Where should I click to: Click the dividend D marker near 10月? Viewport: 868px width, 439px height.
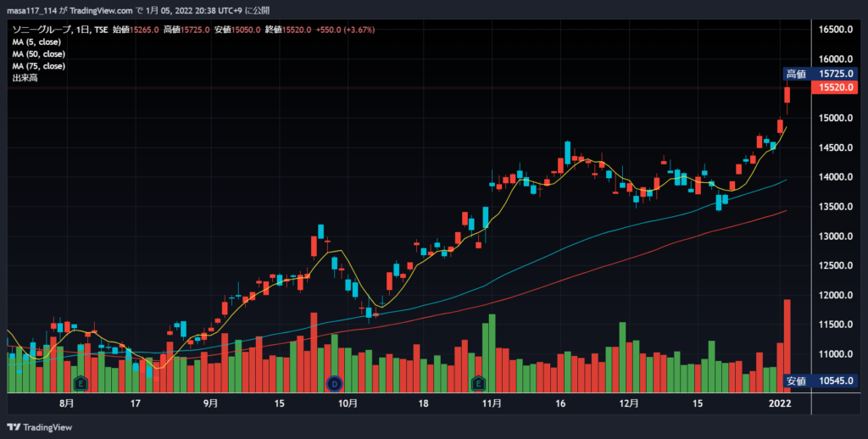click(334, 382)
